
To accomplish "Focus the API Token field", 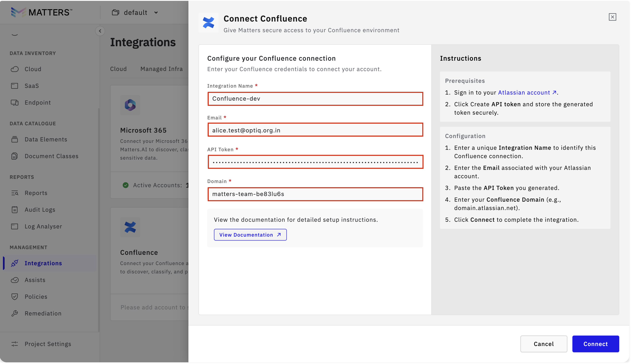I will coord(315,162).
